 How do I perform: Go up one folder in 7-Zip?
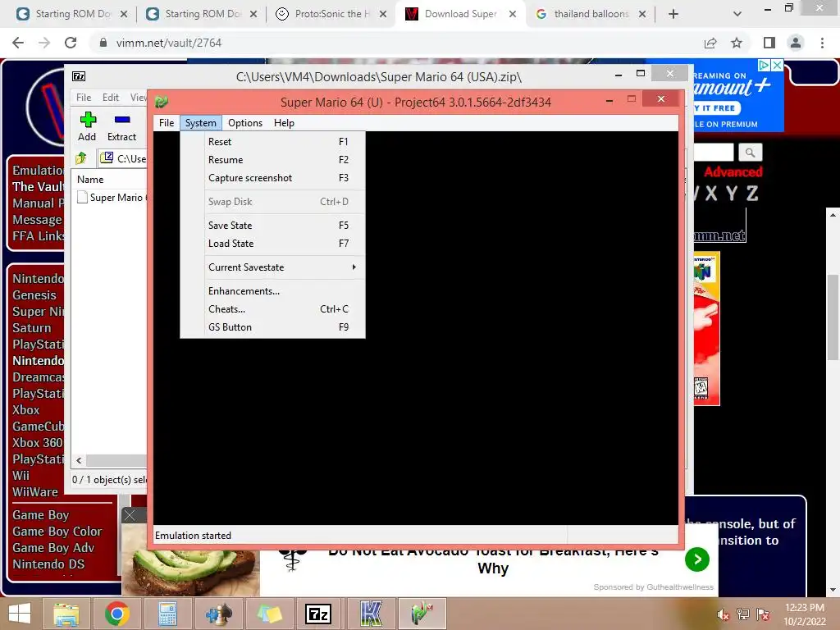coord(81,158)
